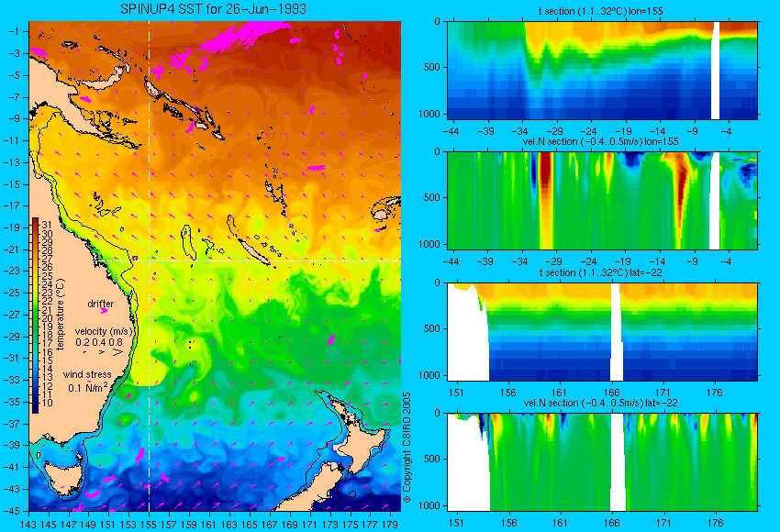This screenshot has height=532, width=780.
Task: Click the temperature section plot for lat=-22
Action: click(602, 332)
